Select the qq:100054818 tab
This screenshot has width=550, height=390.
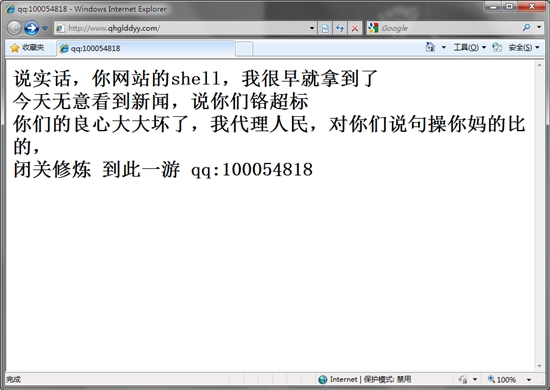[x=146, y=48]
